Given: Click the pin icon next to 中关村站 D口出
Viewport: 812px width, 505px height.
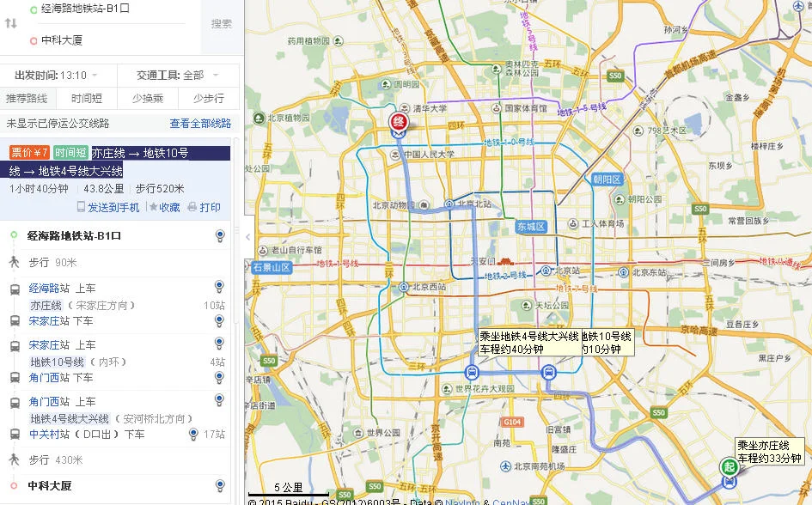Looking at the screenshot, I should [x=194, y=434].
